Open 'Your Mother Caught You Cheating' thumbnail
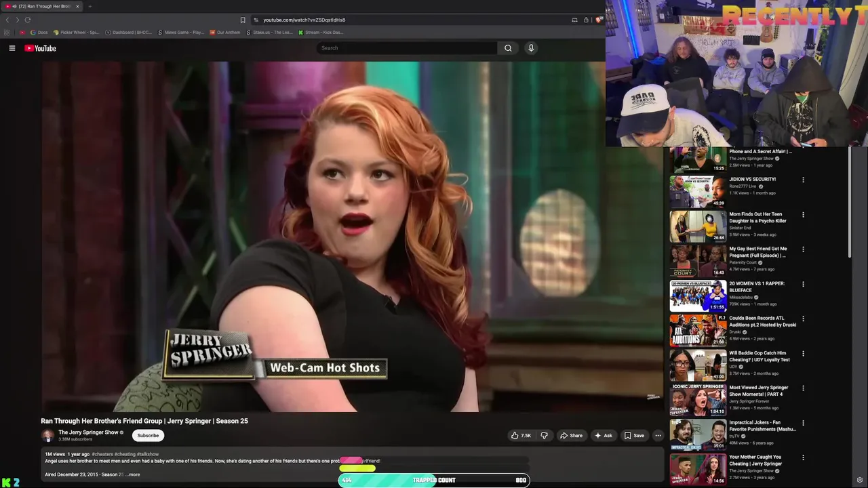The width and height of the screenshot is (868, 488). (698, 469)
